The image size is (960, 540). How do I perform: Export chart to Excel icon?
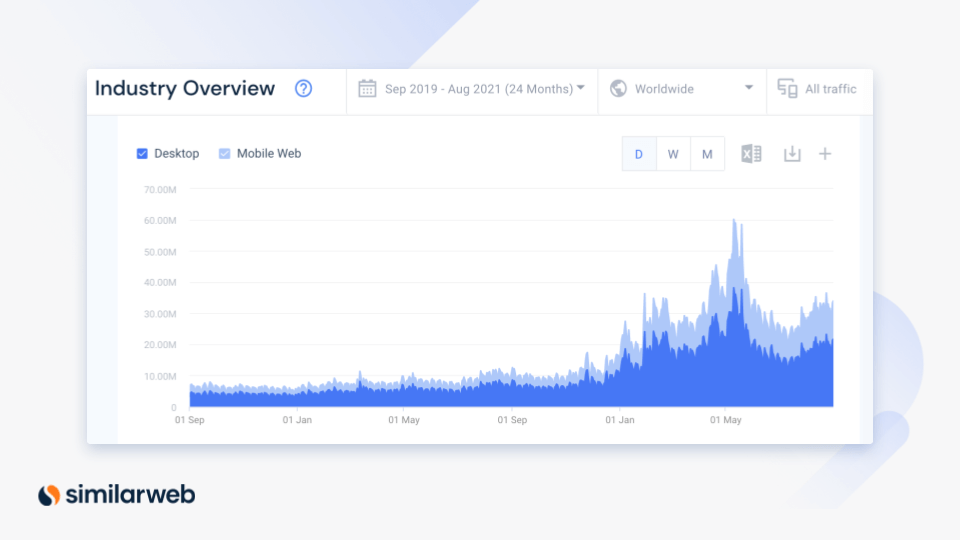pos(751,154)
